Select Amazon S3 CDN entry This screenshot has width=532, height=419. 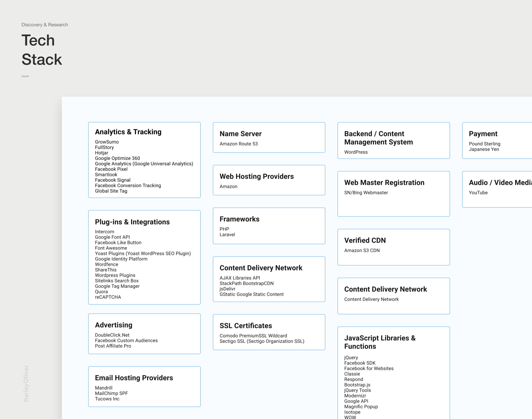pos(362,250)
